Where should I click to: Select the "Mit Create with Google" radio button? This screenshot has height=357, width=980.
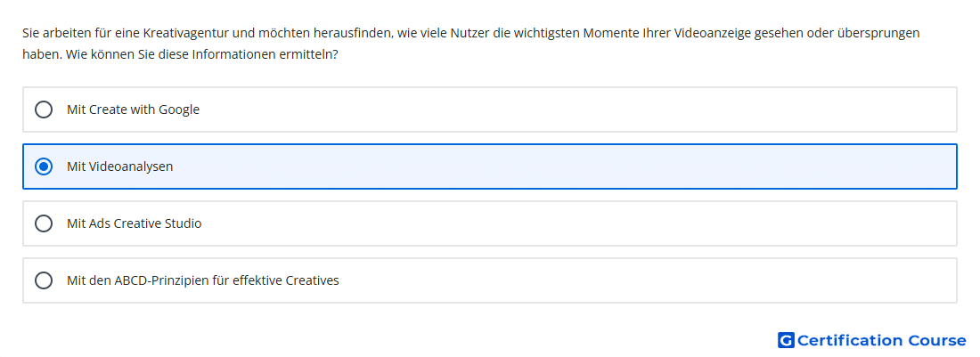point(44,110)
